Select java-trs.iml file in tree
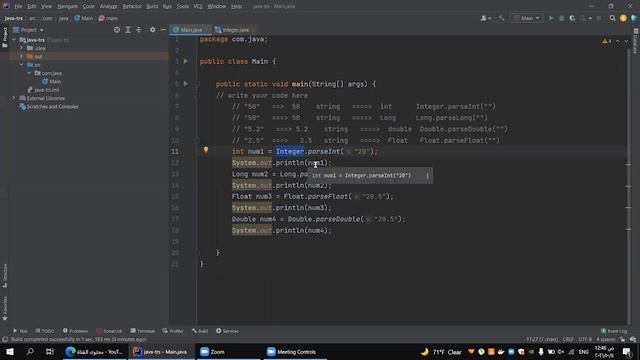640x360 pixels. click(43, 90)
